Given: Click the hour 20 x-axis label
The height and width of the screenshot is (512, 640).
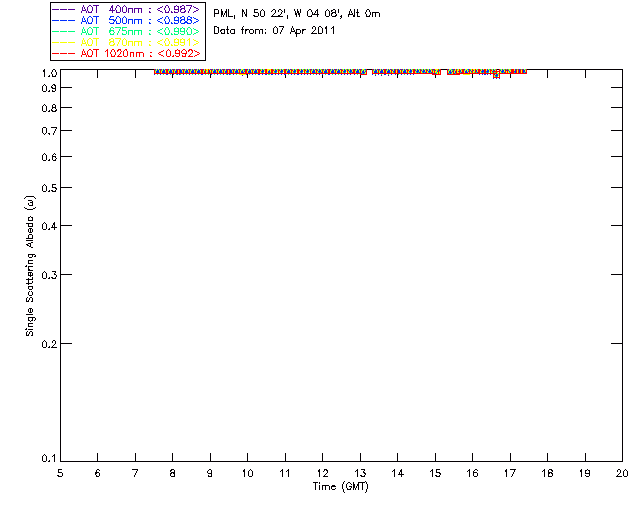Looking at the screenshot, I should tap(622, 473).
